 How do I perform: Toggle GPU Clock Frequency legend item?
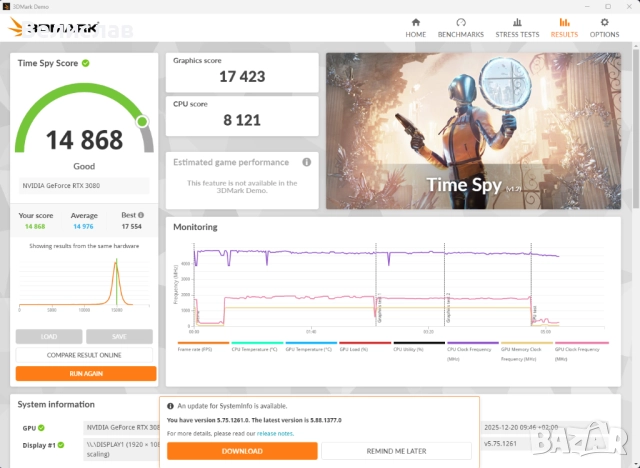(x=581, y=352)
